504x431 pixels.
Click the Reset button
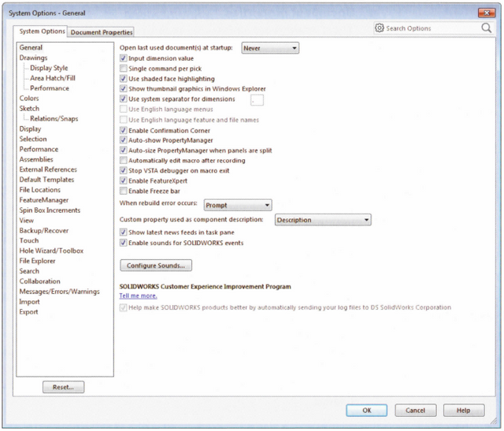pos(63,387)
